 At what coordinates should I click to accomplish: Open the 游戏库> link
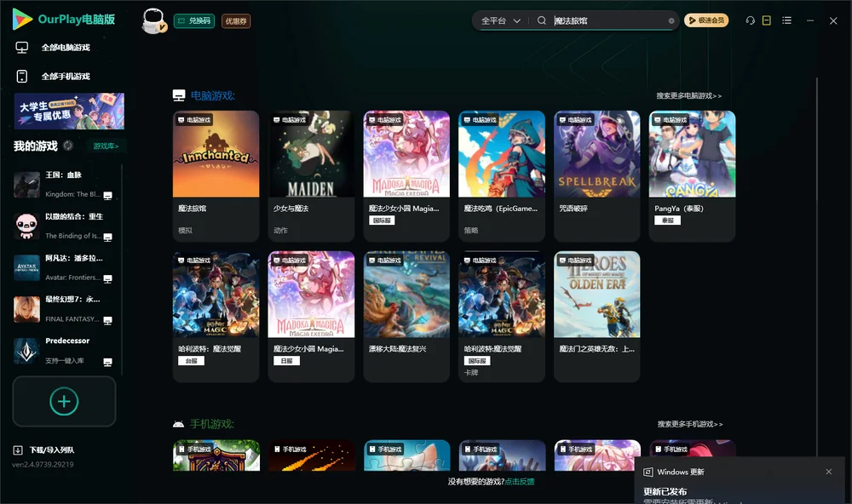[x=106, y=146]
